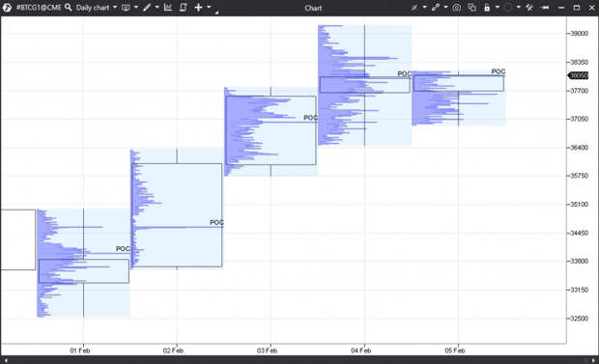This screenshot has width=599, height=364.
Task: Click the 02 Feb date label
Action: 173,350
